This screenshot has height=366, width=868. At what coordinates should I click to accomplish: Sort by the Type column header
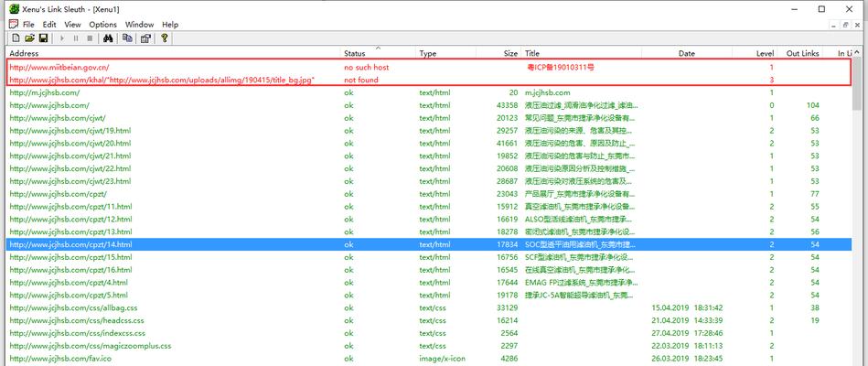pos(445,53)
